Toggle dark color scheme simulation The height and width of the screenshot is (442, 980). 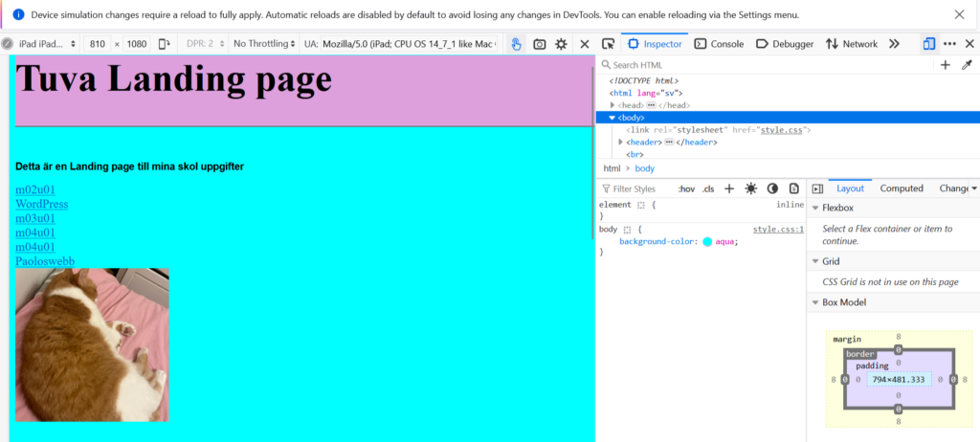[772, 188]
